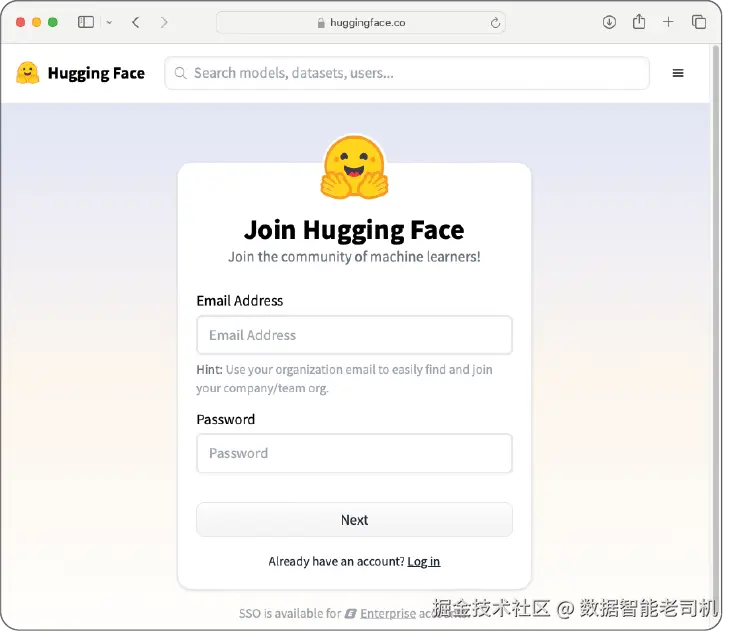
Task: Click the "Join the community of machine learners!" text
Action: pos(354,257)
